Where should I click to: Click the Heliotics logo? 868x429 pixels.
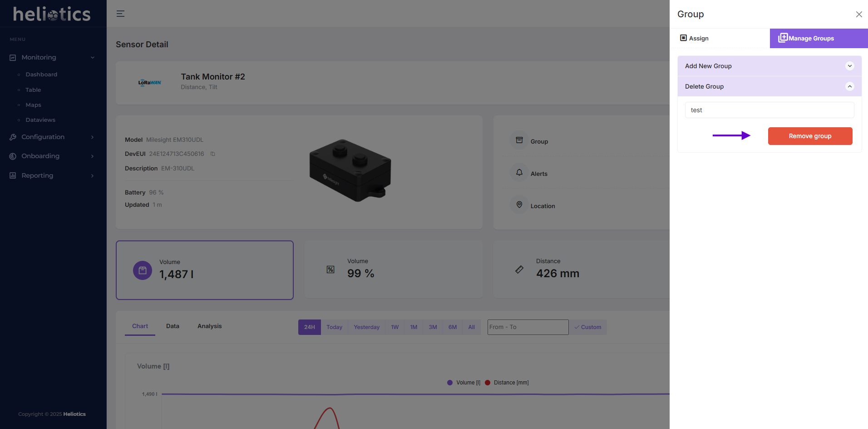(52, 14)
